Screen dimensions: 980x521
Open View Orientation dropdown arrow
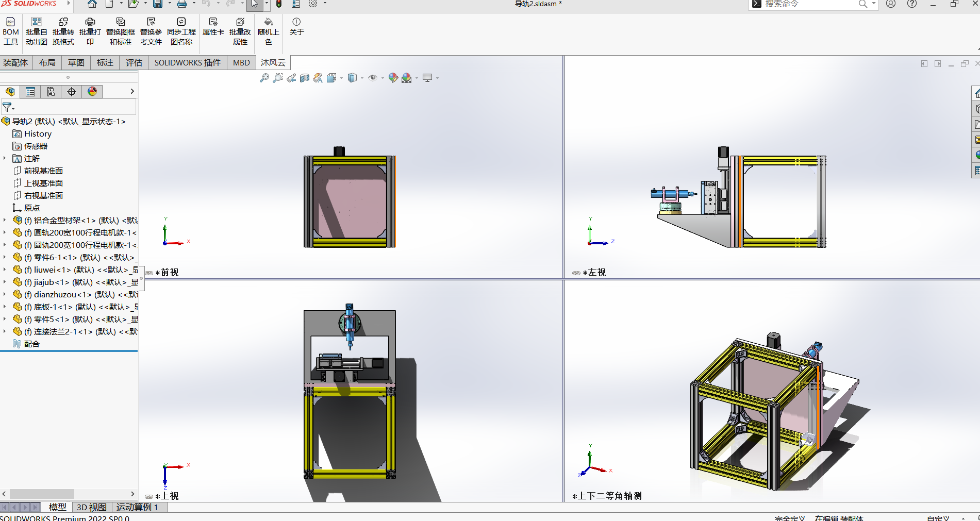tap(341, 78)
